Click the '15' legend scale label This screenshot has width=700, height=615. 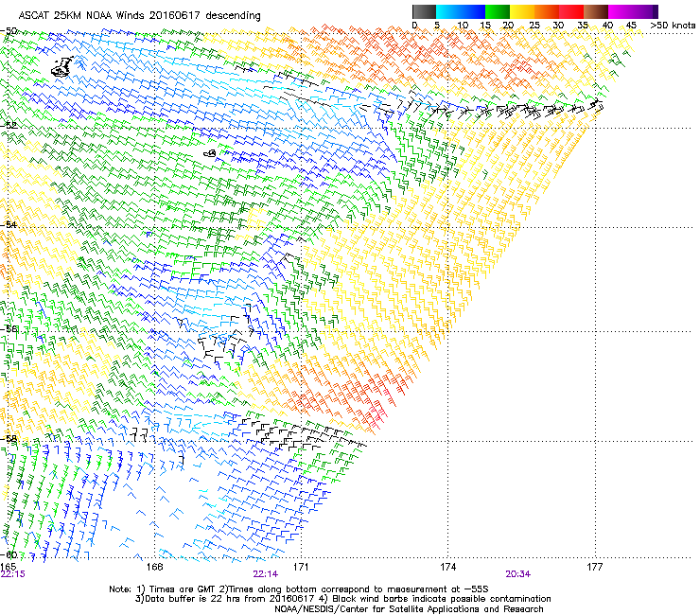tap(485, 26)
